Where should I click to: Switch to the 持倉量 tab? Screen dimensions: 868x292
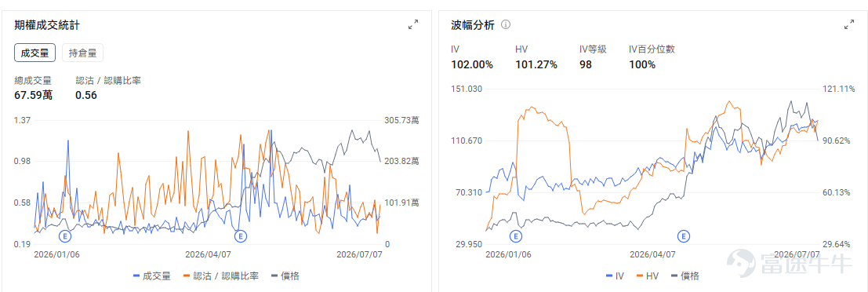pyautogui.click(x=82, y=53)
